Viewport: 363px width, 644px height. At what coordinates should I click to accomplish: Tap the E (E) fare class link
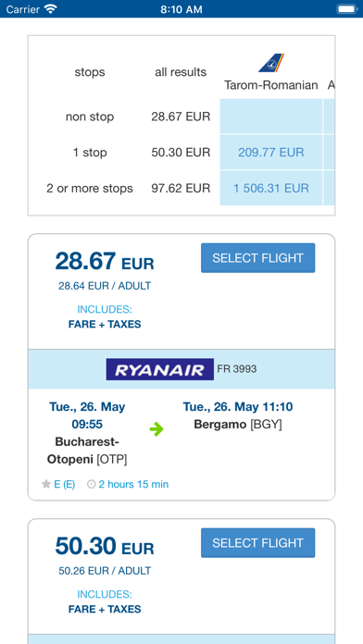coord(65,484)
